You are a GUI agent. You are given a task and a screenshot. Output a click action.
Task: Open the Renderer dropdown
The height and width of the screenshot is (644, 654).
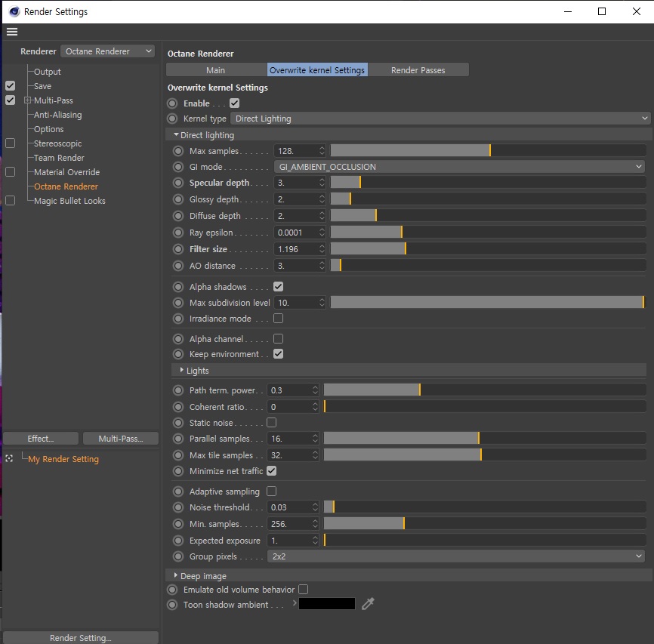click(107, 51)
